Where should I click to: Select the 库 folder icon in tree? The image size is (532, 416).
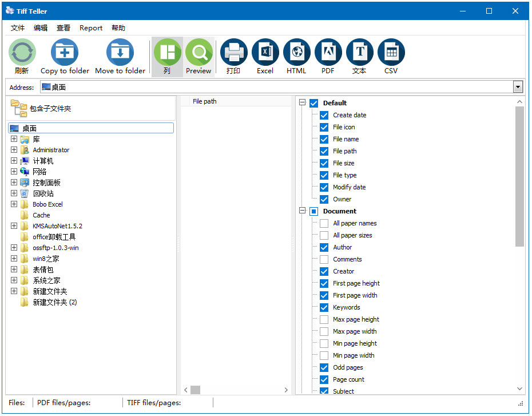[x=25, y=139]
